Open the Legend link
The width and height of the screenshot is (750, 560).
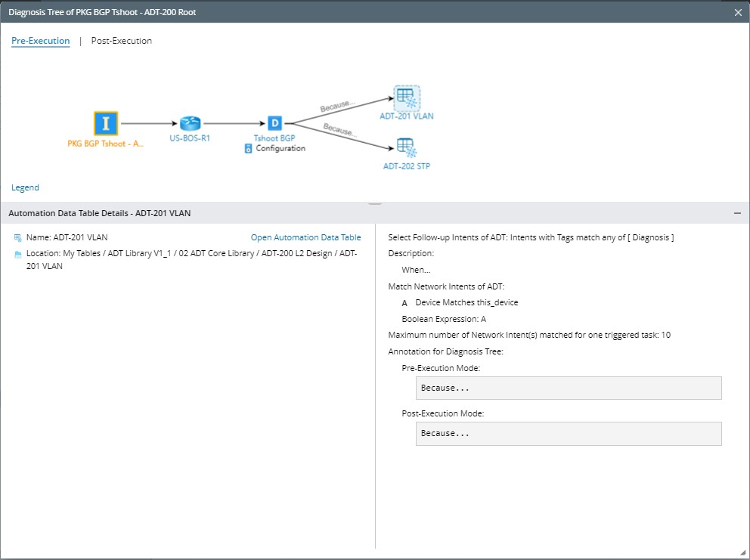25,187
